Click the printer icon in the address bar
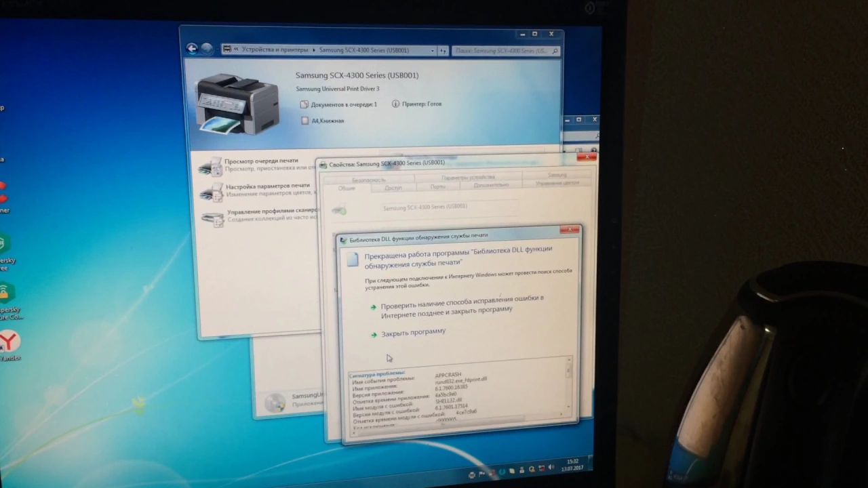The height and width of the screenshot is (488, 868). point(227,50)
